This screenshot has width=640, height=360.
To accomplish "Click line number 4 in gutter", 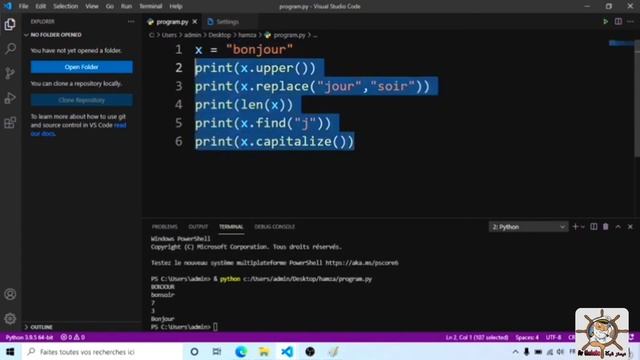I will pos(179,104).
